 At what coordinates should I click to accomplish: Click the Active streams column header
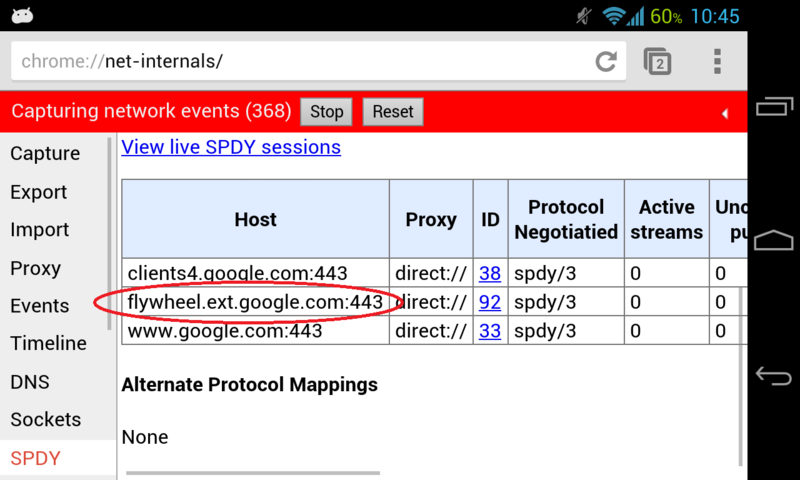pos(667,219)
